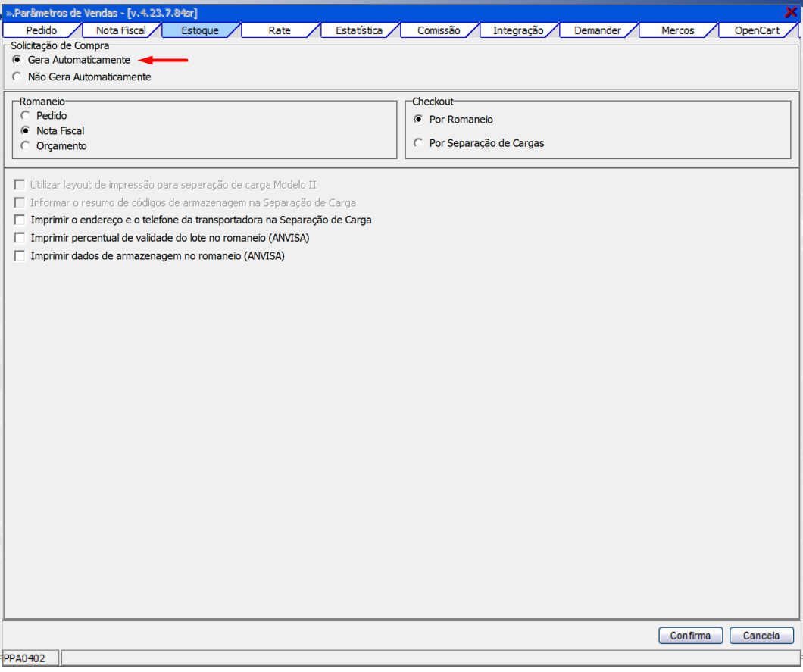Open the Nota Fiscal tab
The width and height of the screenshot is (803, 672).
pyautogui.click(x=120, y=30)
